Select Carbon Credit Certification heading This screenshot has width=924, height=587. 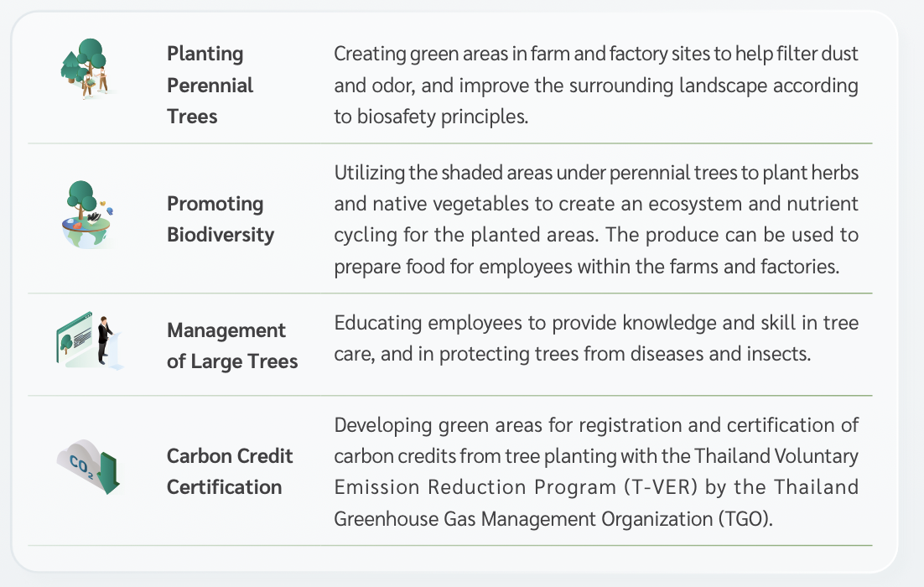click(230, 471)
